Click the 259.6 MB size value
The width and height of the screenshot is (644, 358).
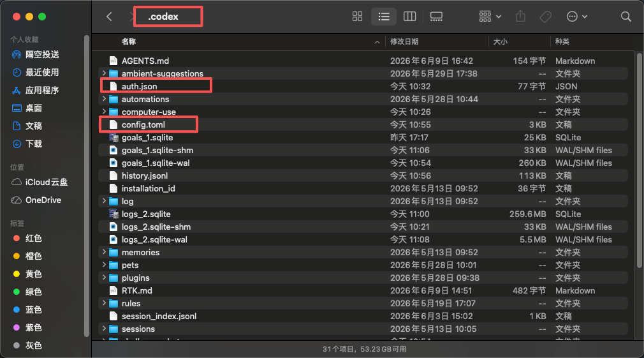(527, 214)
